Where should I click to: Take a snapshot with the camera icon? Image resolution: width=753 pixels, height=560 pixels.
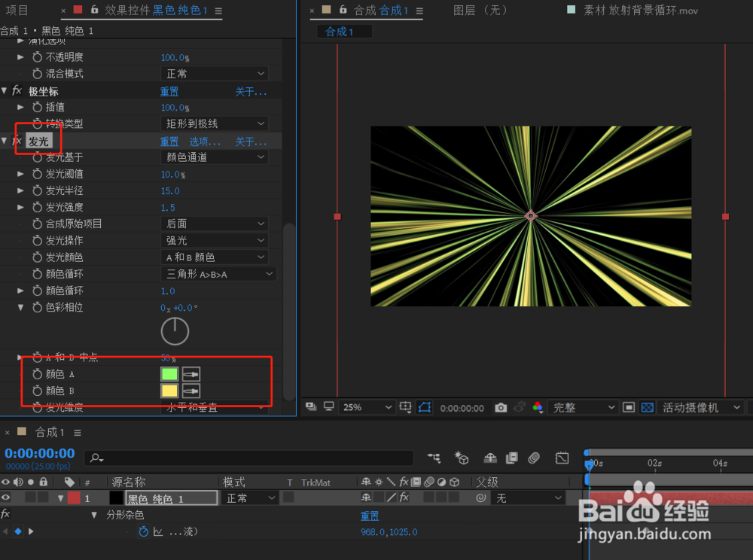pyautogui.click(x=501, y=408)
